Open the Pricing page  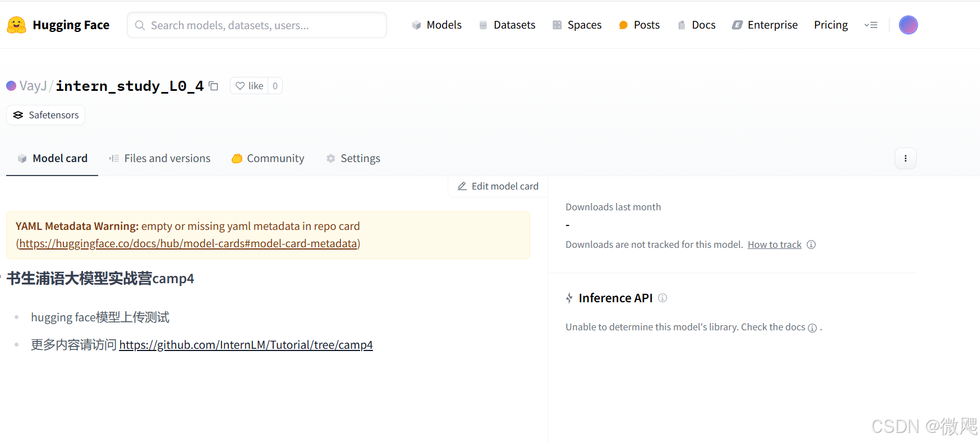[x=831, y=25]
